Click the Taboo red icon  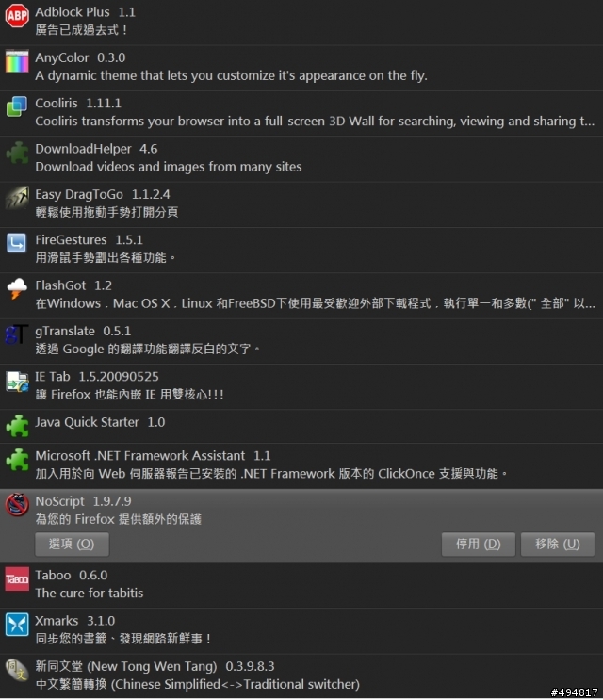coord(17,579)
